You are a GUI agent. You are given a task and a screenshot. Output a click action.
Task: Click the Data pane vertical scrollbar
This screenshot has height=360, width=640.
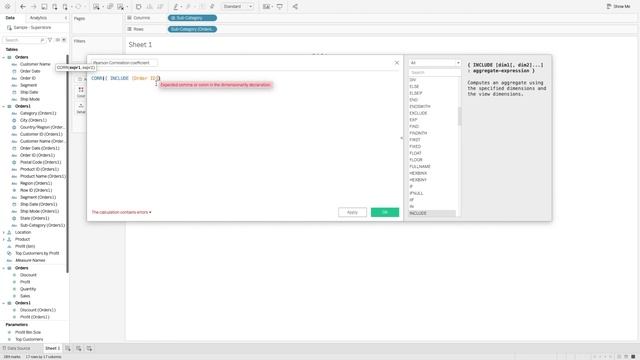click(67, 163)
